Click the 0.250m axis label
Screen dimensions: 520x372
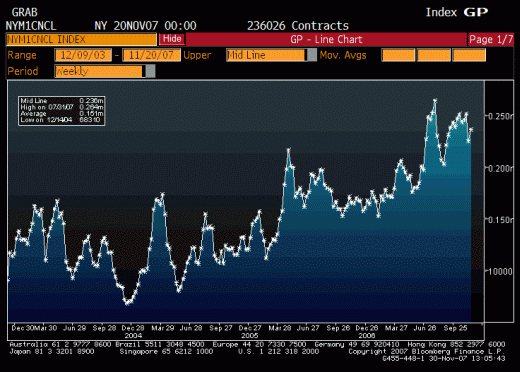pos(500,116)
